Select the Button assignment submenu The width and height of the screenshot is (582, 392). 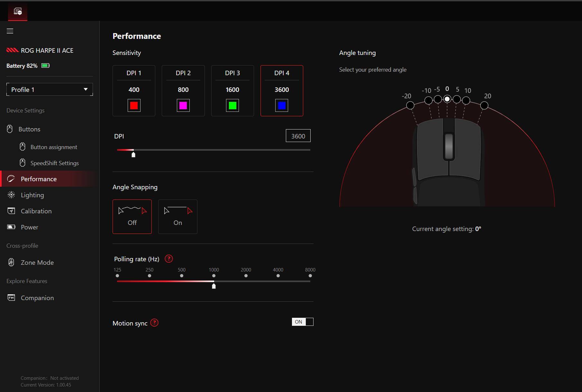pyautogui.click(x=54, y=147)
